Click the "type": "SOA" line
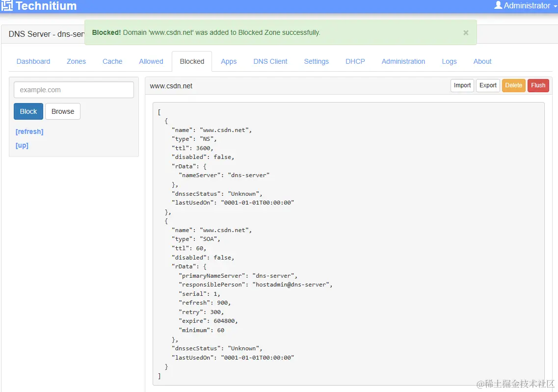The width and height of the screenshot is (558, 392). [x=196, y=239]
